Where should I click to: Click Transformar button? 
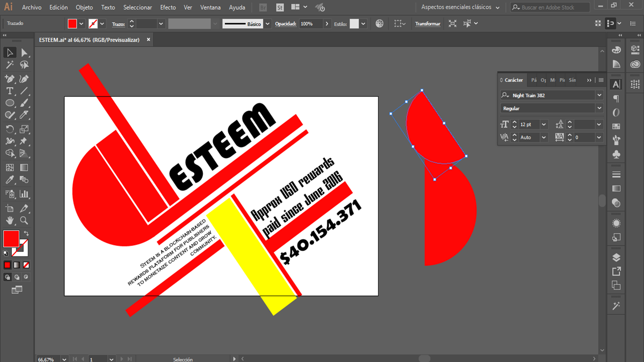428,24
